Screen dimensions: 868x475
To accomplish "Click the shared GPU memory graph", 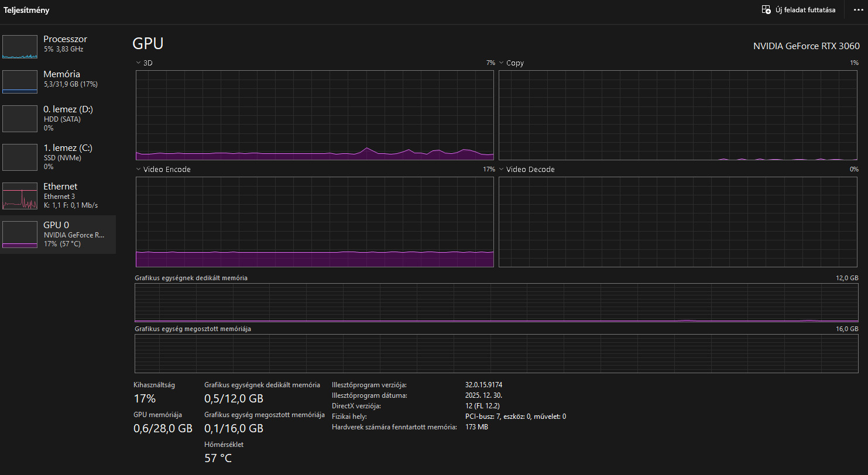I will [496, 353].
